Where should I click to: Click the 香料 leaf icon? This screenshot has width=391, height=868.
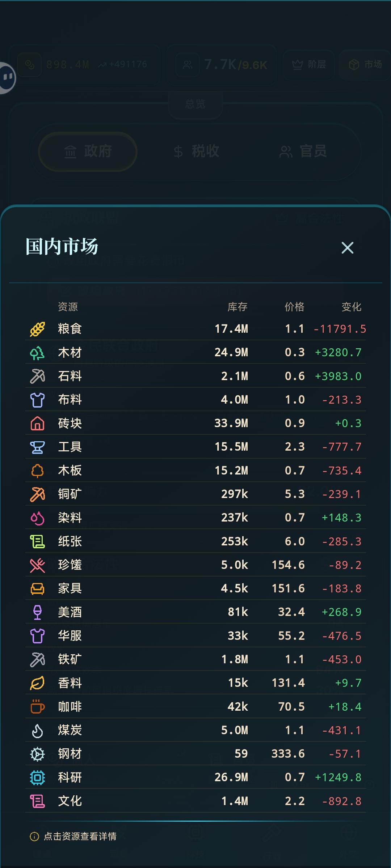37,683
